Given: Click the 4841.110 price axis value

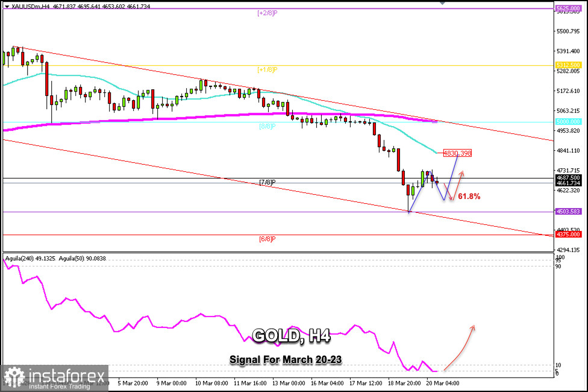Looking at the screenshot, I should [568, 151].
